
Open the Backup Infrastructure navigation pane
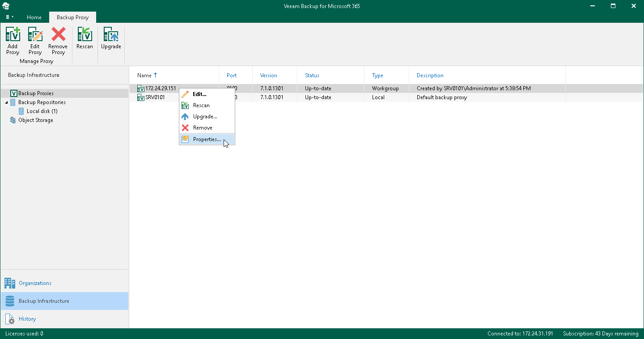(x=64, y=301)
